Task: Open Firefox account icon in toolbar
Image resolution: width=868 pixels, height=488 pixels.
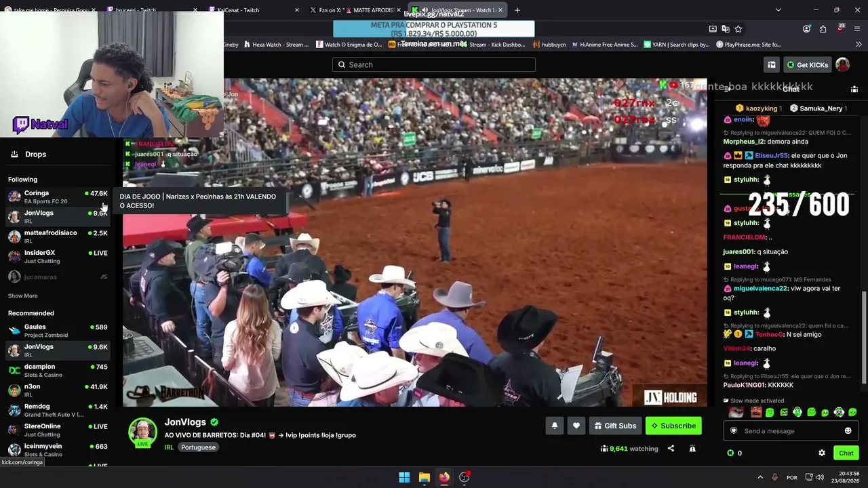Action: (806, 29)
